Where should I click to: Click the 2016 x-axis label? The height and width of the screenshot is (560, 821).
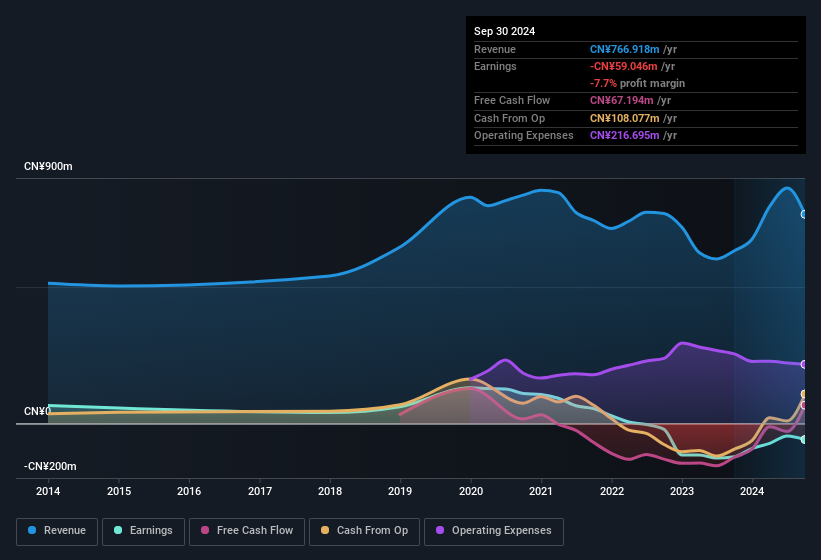189,491
